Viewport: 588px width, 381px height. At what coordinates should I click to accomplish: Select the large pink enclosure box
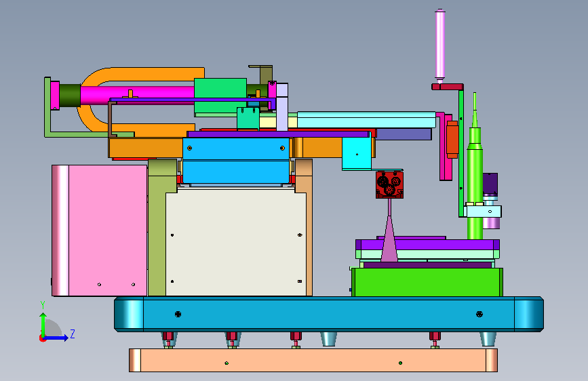pyautogui.click(x=100, y=230)
